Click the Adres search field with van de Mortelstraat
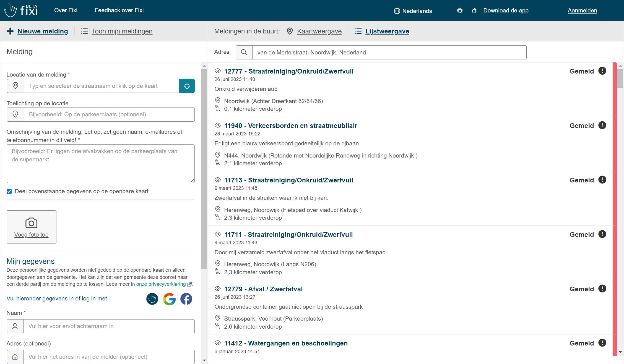Image resolution: width=624 pixels, height=364 pixels. [389, 52]
